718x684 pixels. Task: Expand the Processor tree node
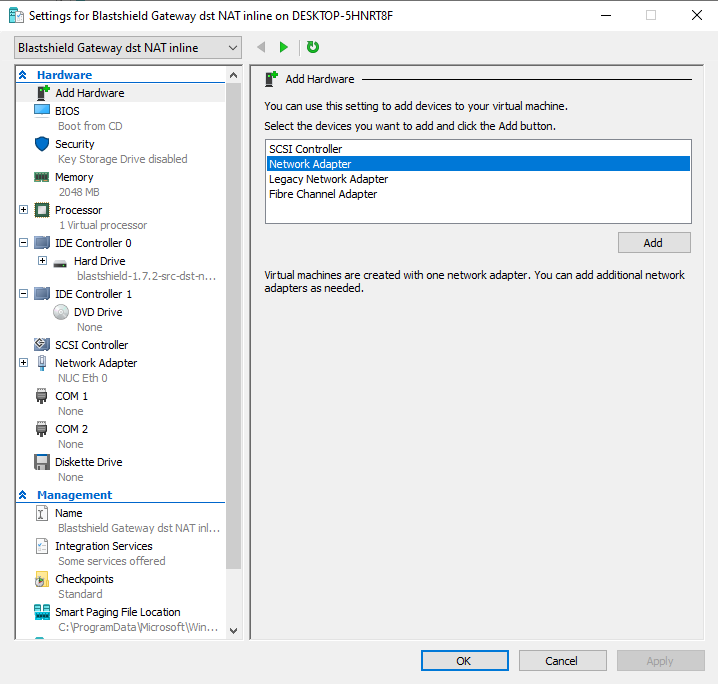click(23, 210)
